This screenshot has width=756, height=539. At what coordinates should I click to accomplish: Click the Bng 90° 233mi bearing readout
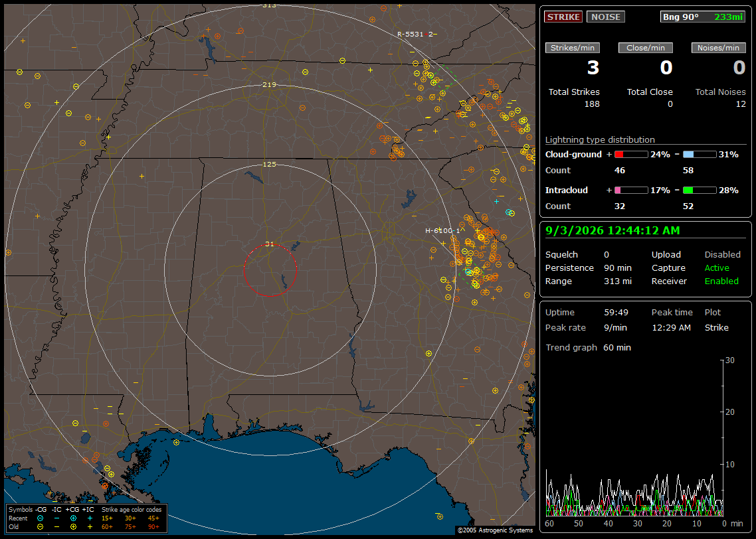pos(703,17)
